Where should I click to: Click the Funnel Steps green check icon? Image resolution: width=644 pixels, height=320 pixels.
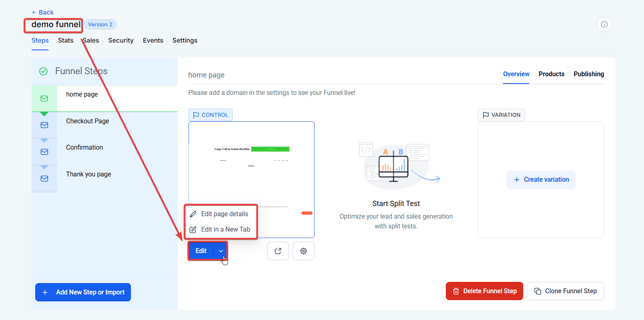click(43, 71)
